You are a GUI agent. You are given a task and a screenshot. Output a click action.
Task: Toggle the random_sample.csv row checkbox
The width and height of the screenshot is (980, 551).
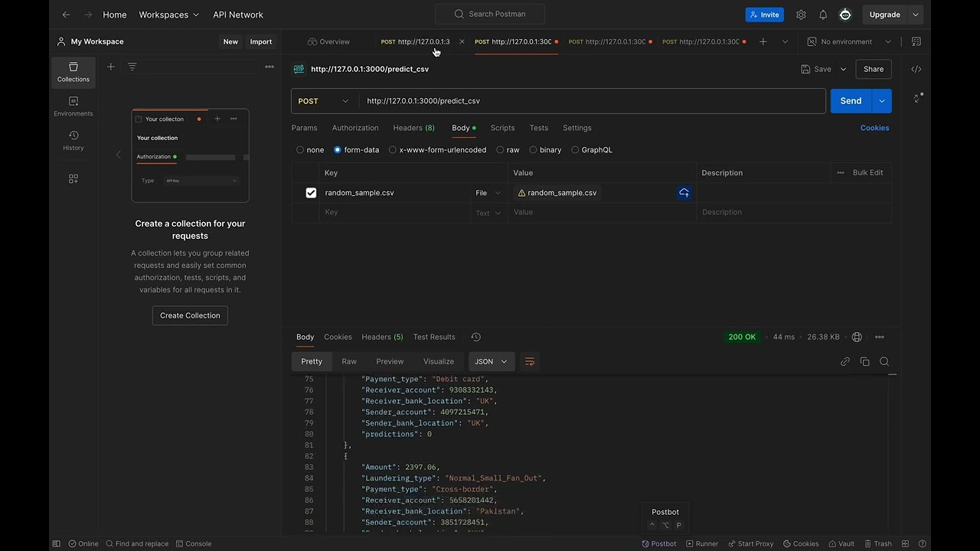pyautogui.click(x=311, y=193)
